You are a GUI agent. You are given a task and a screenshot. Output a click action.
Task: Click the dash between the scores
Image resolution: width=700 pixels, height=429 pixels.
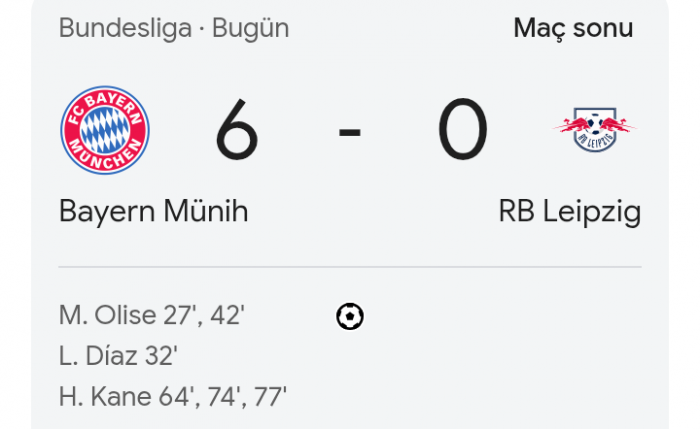click(x=349, y=131)
